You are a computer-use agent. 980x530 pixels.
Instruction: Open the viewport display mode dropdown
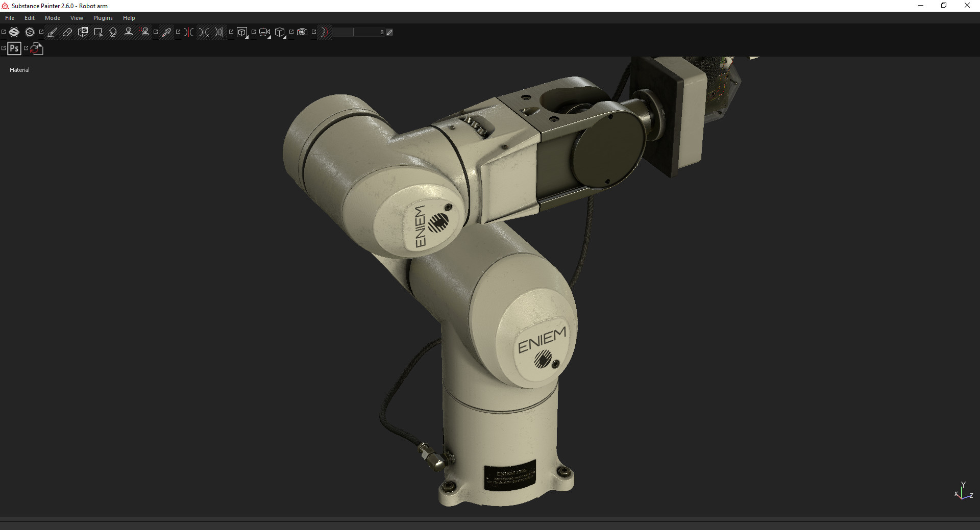coord(280,32)
